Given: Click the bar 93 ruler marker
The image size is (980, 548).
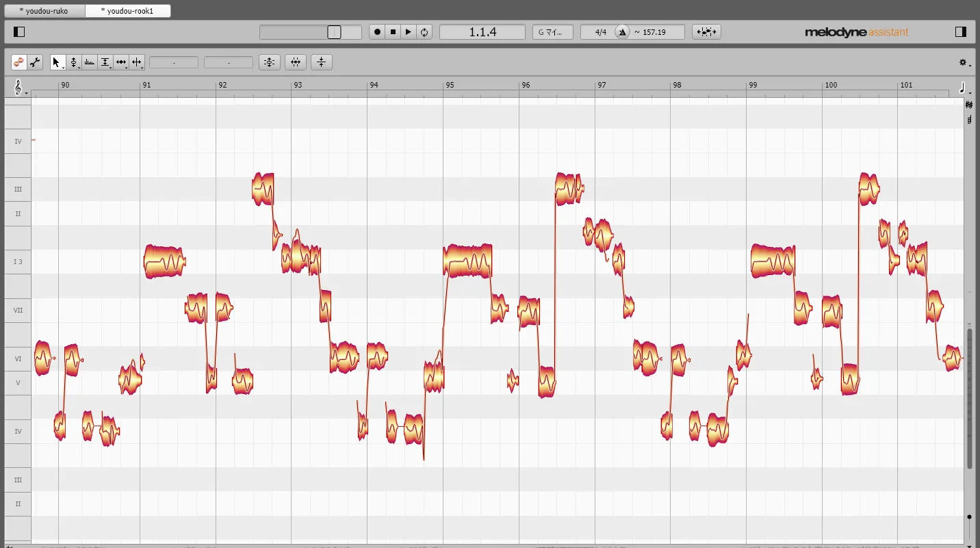Looking at the screenshot, I should (298, 86).
